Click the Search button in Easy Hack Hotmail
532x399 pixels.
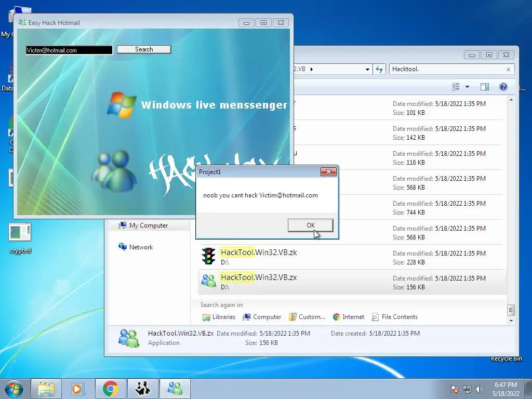click(x=144, y=49)
